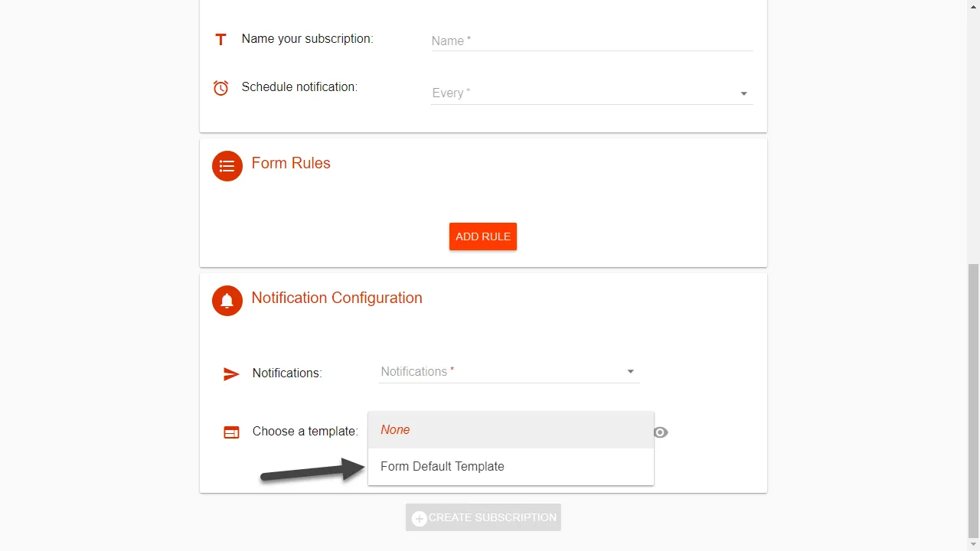Click the page vertical scrollbar thumb
This screenshot has height=551, width=980.
[x=974, y=400]
